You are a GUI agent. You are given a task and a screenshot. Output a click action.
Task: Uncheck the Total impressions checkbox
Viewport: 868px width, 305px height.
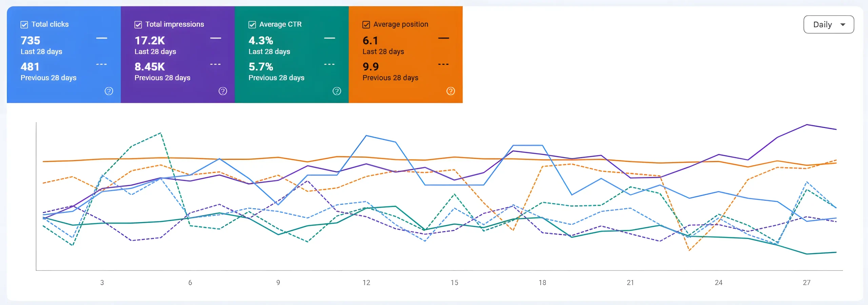138,25
